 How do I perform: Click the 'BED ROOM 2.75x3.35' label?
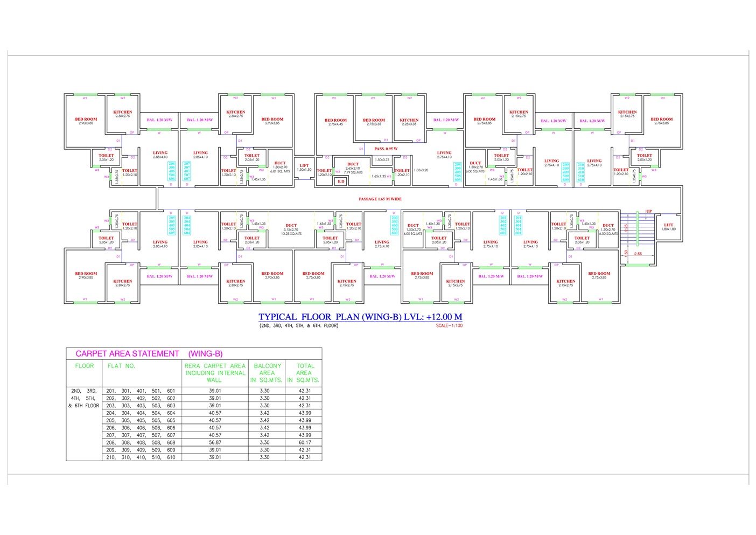pos(374,122)
